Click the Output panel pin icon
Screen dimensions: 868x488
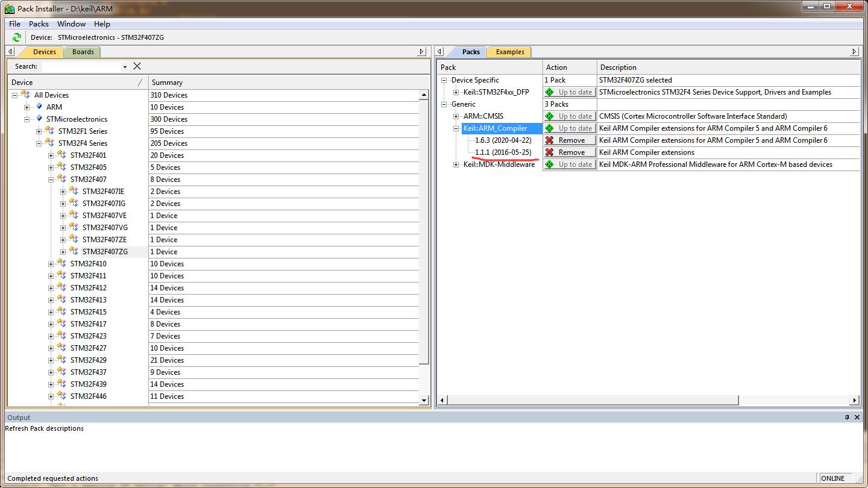click(x=847, y=417)
